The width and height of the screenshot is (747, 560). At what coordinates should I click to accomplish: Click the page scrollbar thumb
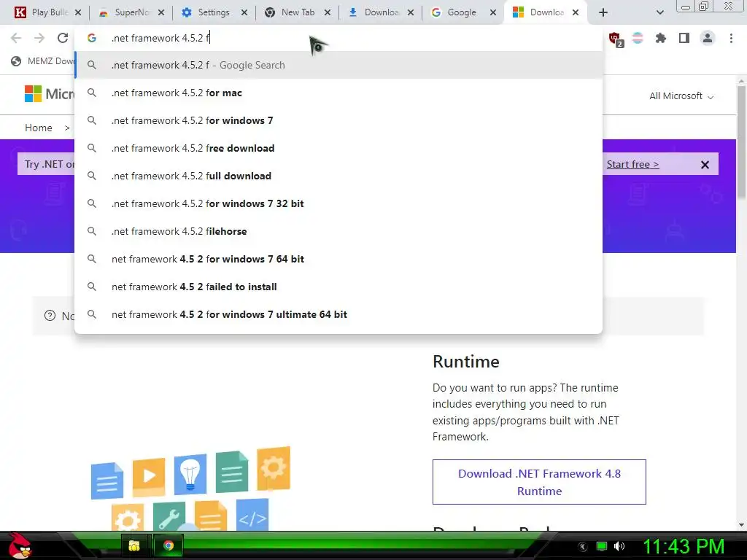[x=741, y=143]
